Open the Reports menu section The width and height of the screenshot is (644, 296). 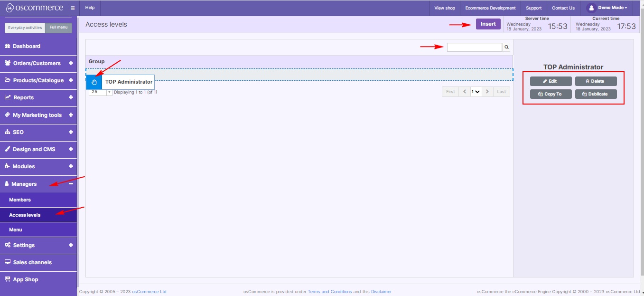pyautogui.click(x=38, y=97)
